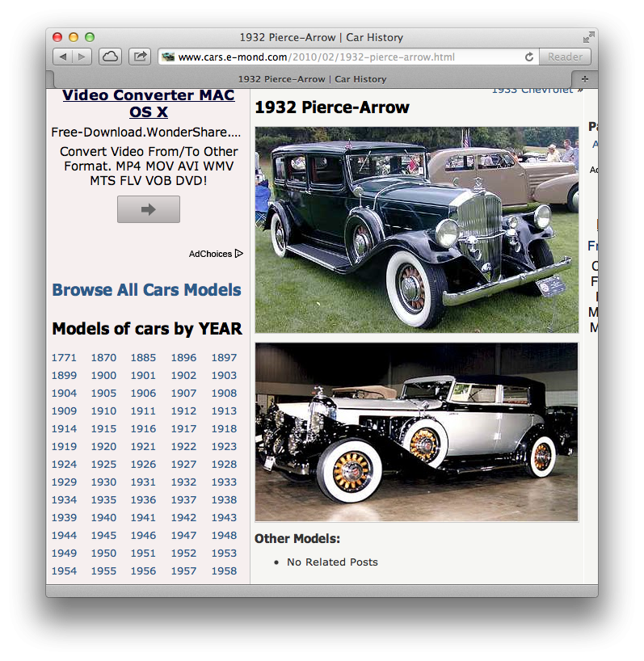This screenshot has width=644, height=661.
Task: Open the 1885 year link
Action: tap(143, 357)
